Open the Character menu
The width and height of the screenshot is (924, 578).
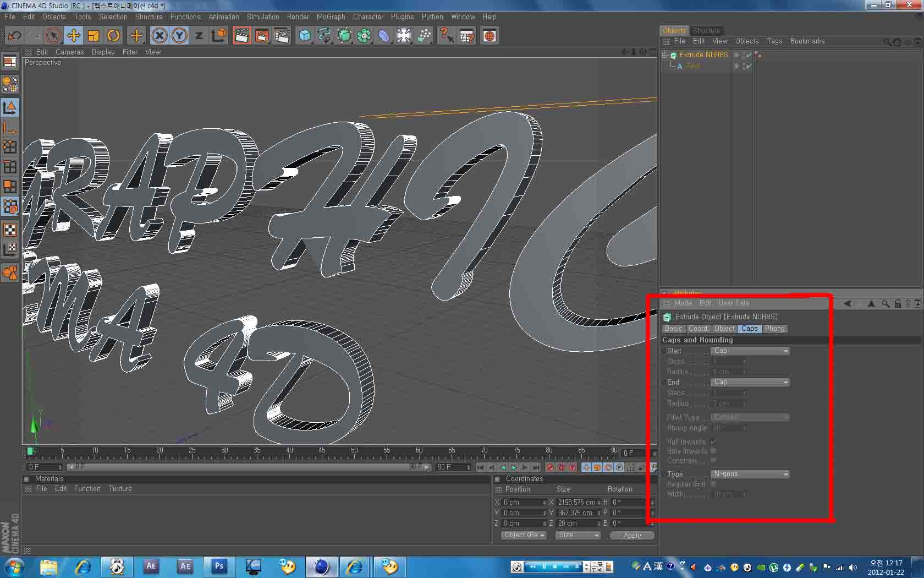click(368, 17)
